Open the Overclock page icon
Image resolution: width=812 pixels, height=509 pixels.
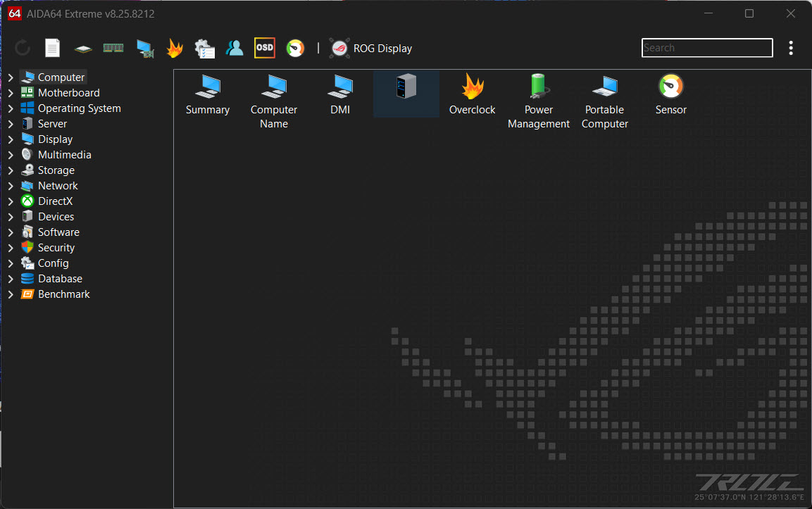coord(473,87)
